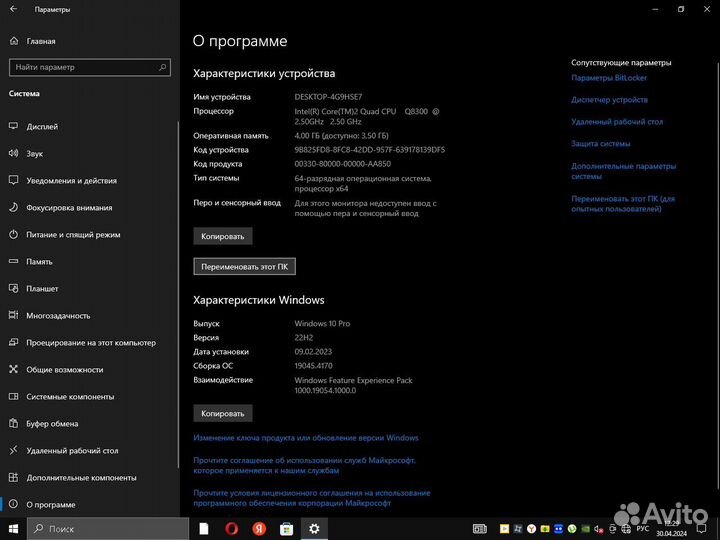Viewport: 720px width, 540px height.
Task: Select install date 09.02.2023
Action: pos(313,352)
